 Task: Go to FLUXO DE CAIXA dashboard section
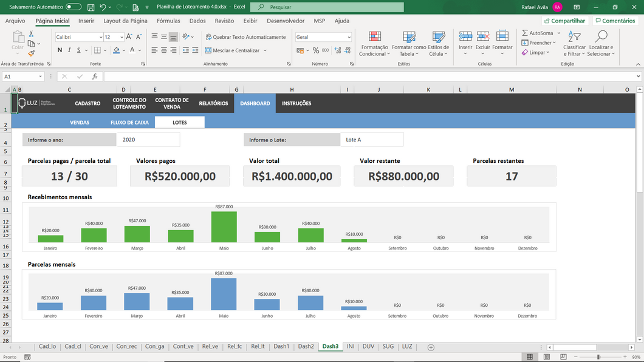129,122
